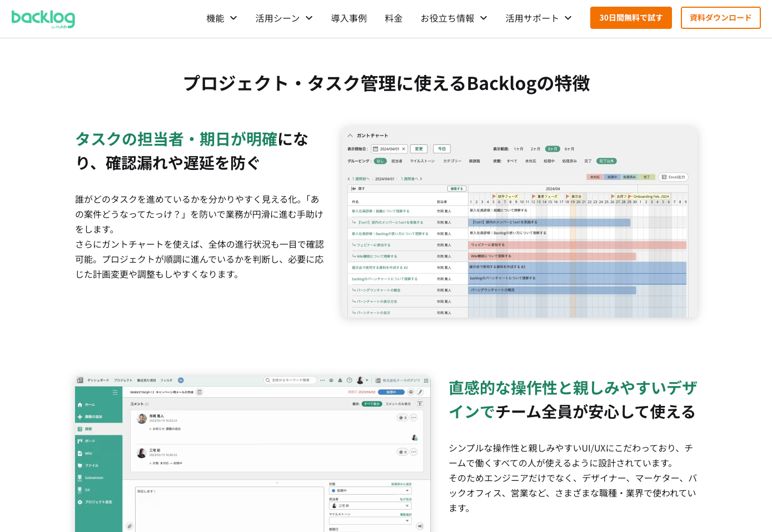
Task: Click the ファイル icon in sidebar
Action: click(80, 465)
